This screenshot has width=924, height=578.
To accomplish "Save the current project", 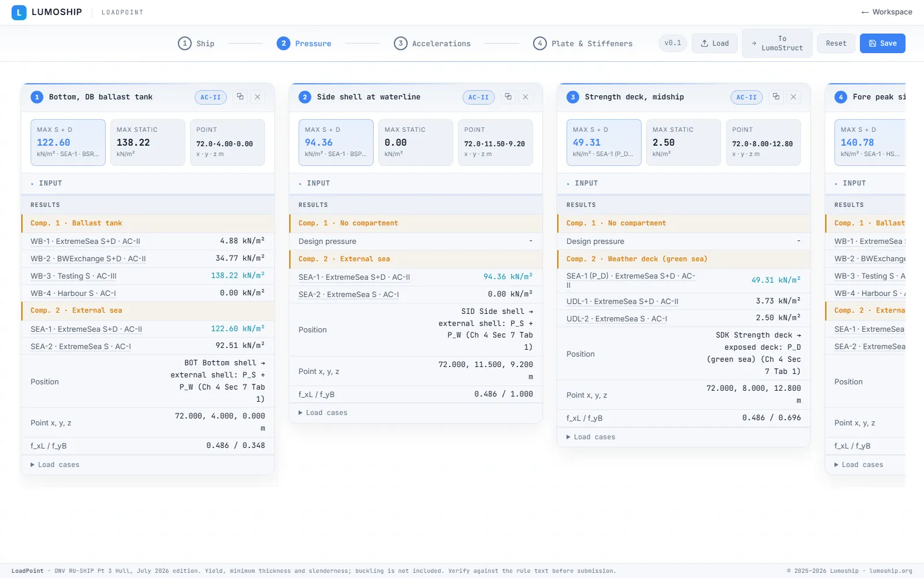I will click(882, 43).
